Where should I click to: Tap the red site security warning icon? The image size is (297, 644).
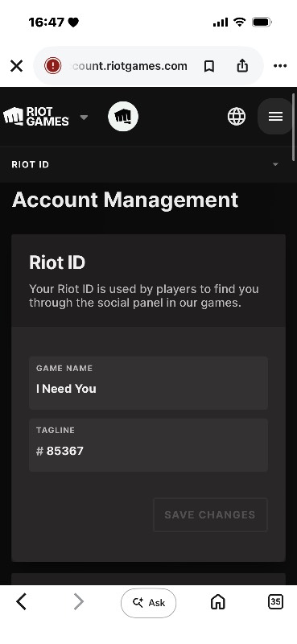53,66
